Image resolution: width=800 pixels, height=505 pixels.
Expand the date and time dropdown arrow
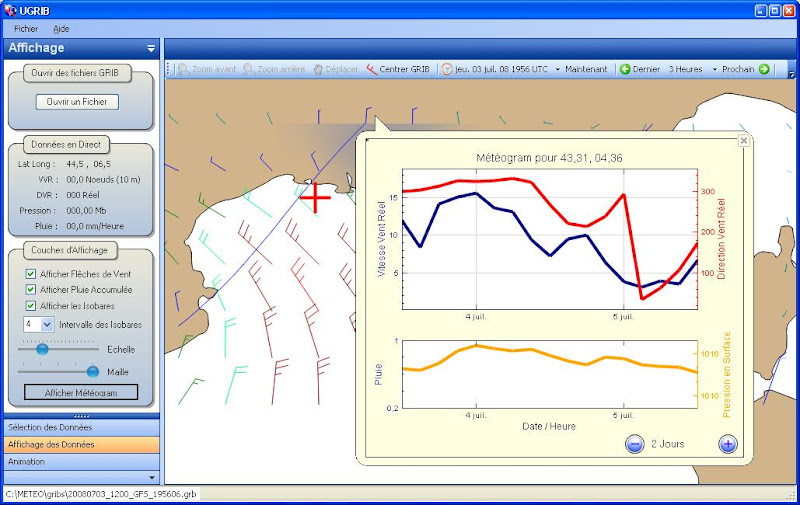(x=558, y=70)
